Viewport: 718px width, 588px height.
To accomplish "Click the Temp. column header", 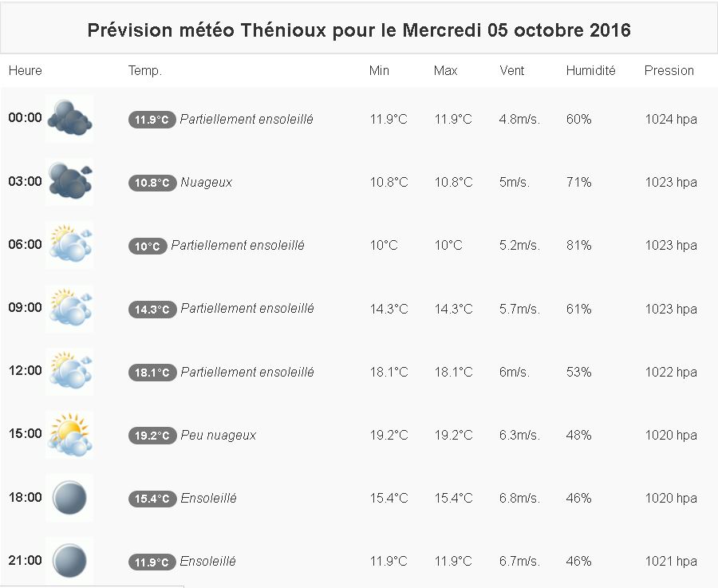I will [x=145, y=70].
